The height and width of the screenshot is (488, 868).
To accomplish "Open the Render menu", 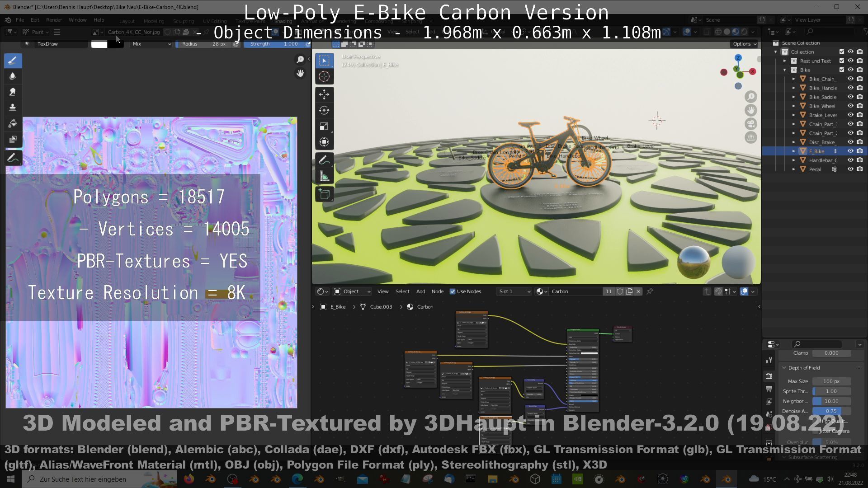I will click(x=54, y=20).
